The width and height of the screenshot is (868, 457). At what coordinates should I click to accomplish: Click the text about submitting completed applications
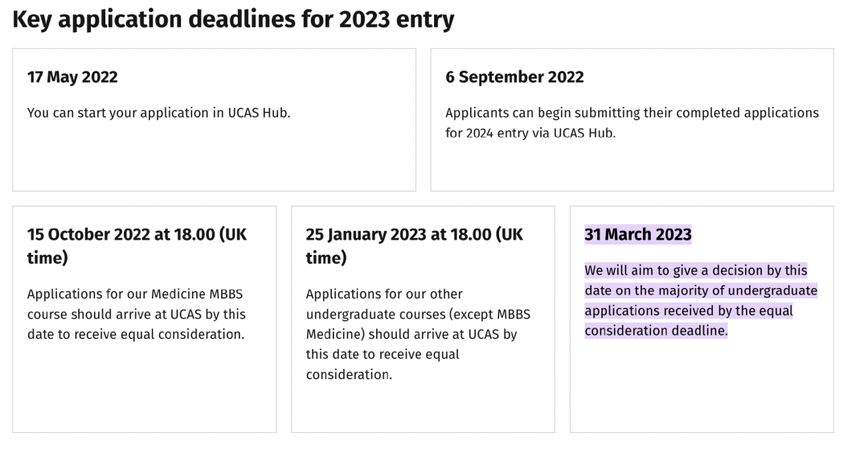coord(632,123)
